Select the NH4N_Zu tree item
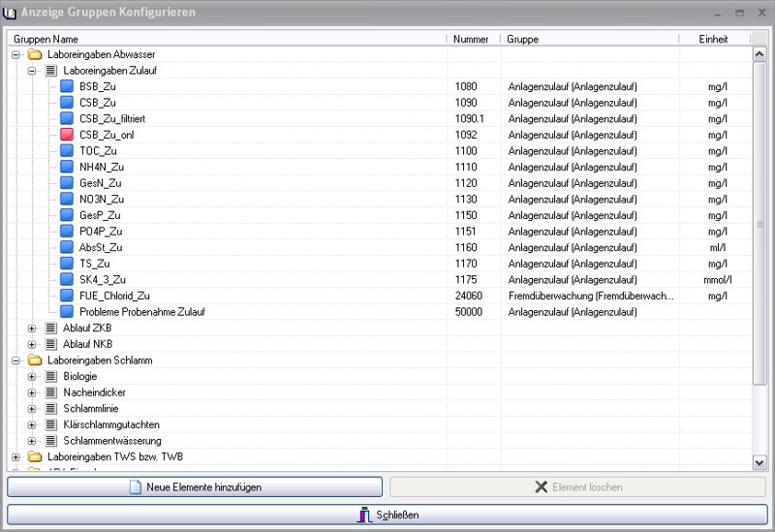The height and width of the screenshot is (532, 775). (x=102, y=167)
